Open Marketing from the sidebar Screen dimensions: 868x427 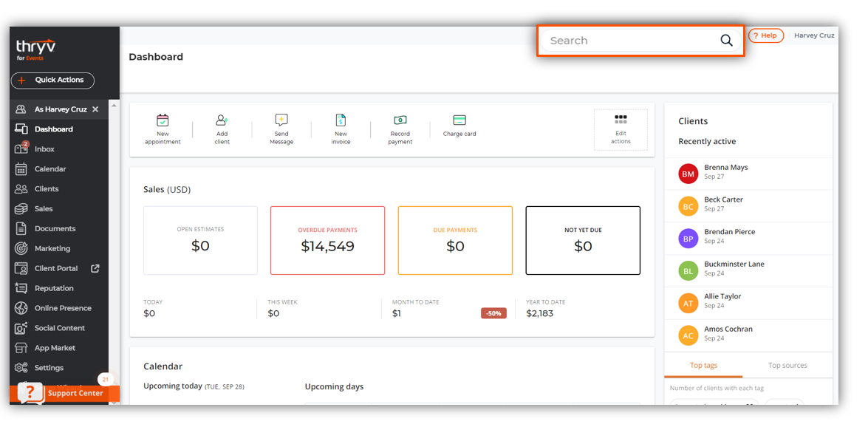tap(52, 249)
